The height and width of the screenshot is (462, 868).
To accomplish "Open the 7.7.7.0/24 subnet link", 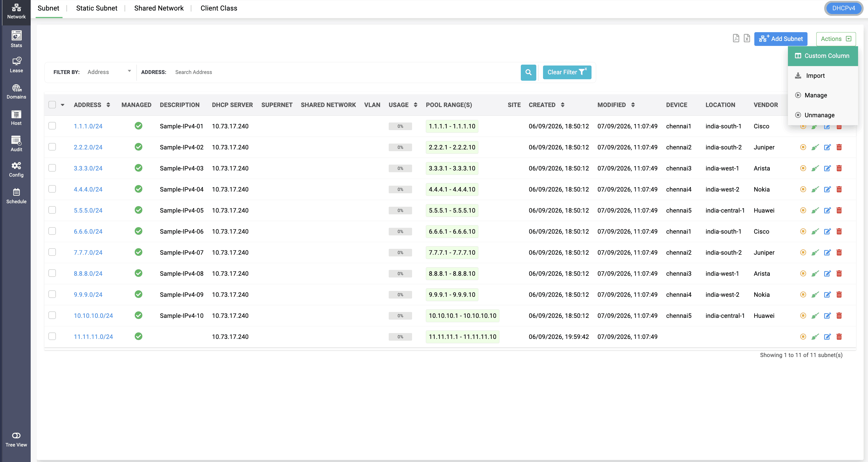I will click(x=88, y=253).
